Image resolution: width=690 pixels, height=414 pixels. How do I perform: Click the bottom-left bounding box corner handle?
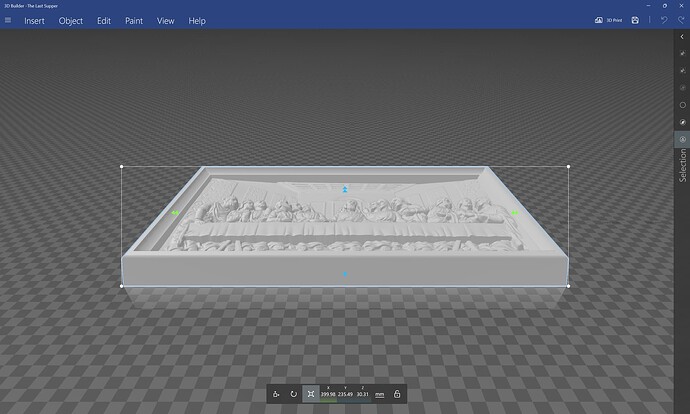[x=122, y=286]
